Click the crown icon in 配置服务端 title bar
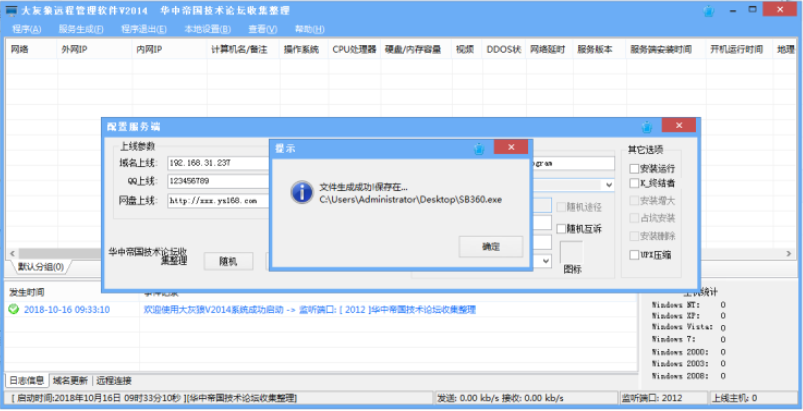Viewport: 803px width, 411px height. tap(647, 126)
